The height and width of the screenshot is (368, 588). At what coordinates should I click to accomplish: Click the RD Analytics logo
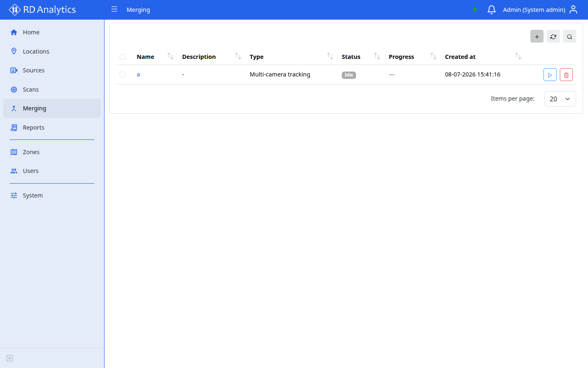[x=42, y=9]
